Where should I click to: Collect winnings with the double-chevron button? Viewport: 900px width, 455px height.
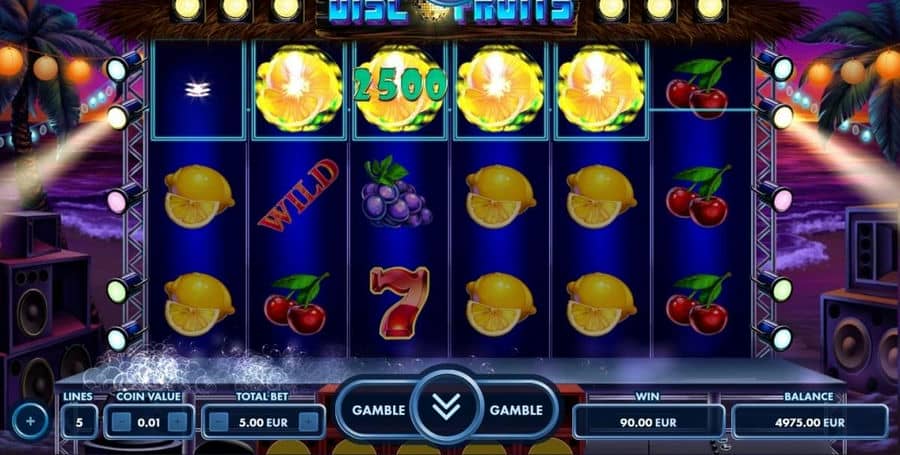pyautogui.click(x=447, y=407)
